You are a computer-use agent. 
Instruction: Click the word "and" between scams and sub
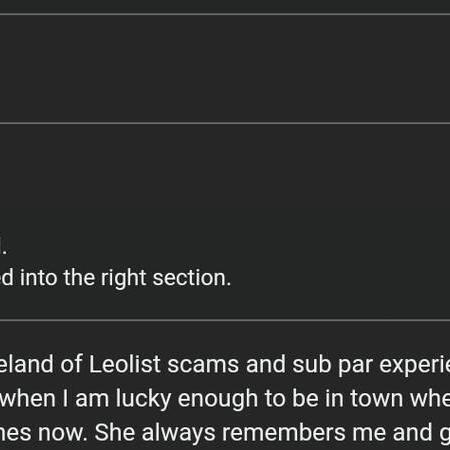266,364
